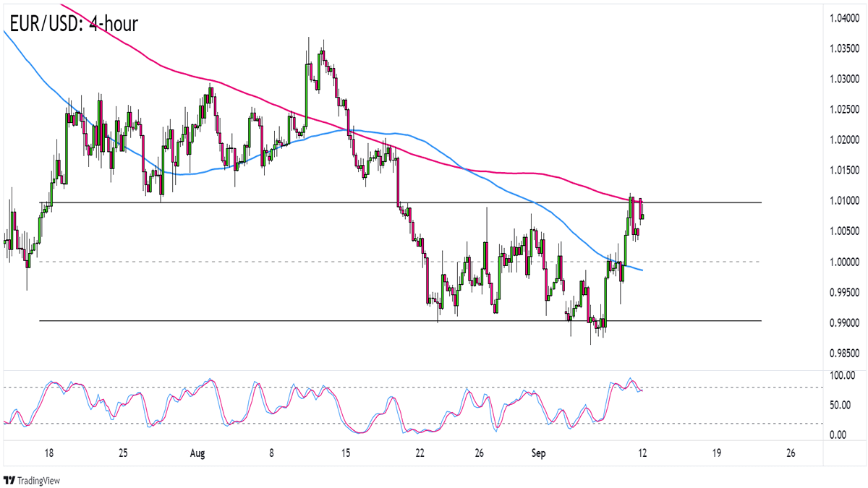
Task: Click the 15 date label on time axis
Action: (x=346, y=453)
